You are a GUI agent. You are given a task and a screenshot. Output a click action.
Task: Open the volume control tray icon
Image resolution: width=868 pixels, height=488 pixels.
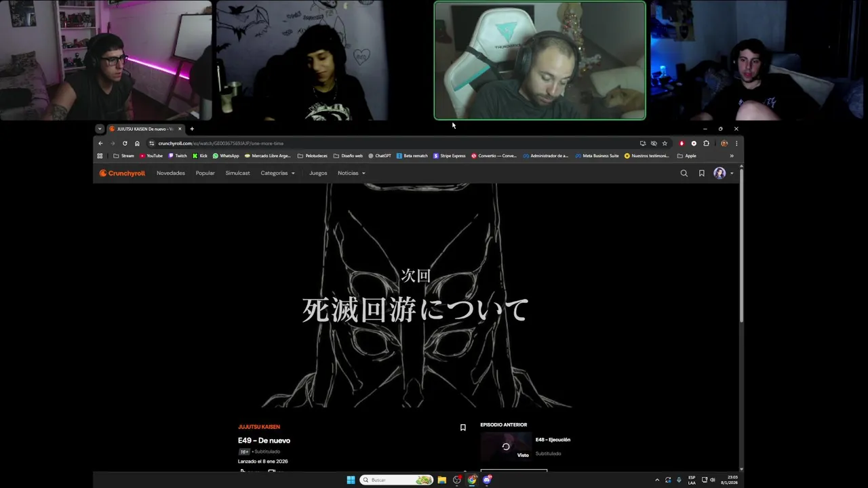click(712, 480)
